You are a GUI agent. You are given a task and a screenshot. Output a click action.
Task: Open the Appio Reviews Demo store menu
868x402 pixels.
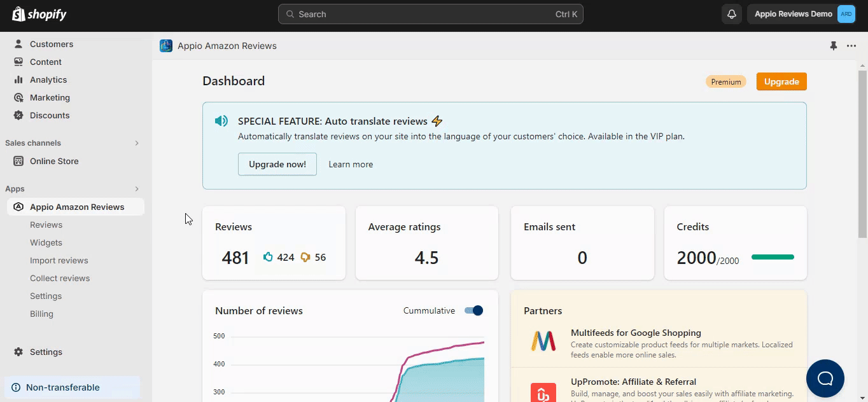pyautogui.click(x=802, y=14)
